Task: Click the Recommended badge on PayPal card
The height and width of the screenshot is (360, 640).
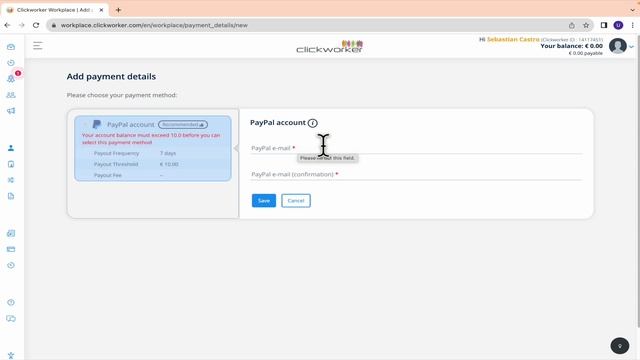Action: 183,124
